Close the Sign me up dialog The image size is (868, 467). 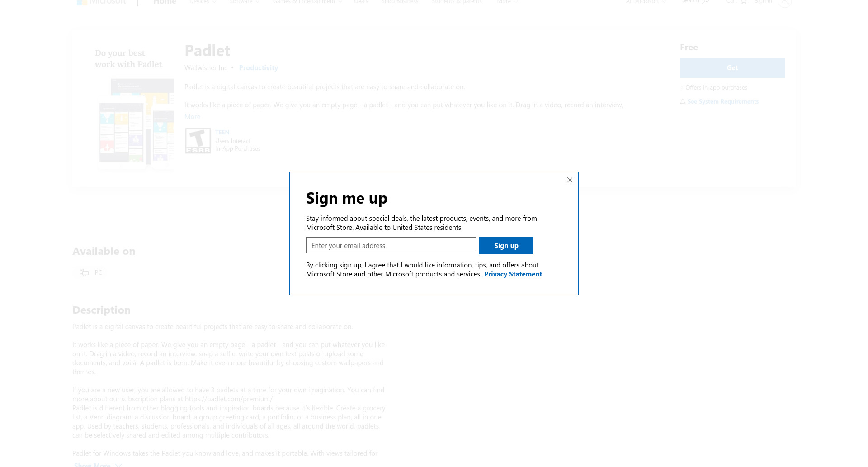coord(570,180)
